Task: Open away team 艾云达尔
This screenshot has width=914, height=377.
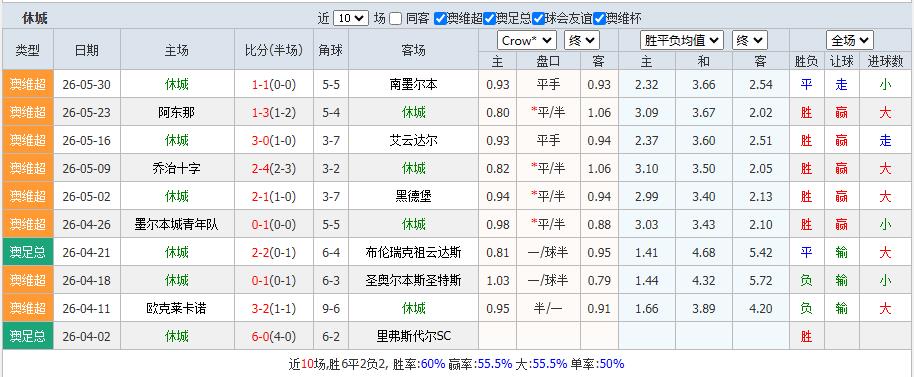Action: (413, 140)
